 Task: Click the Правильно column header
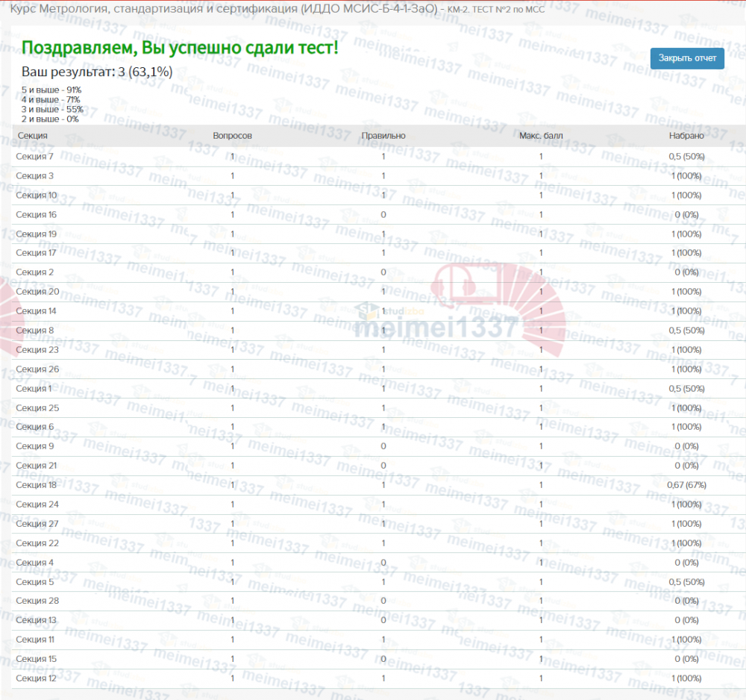tap(383, 136)
